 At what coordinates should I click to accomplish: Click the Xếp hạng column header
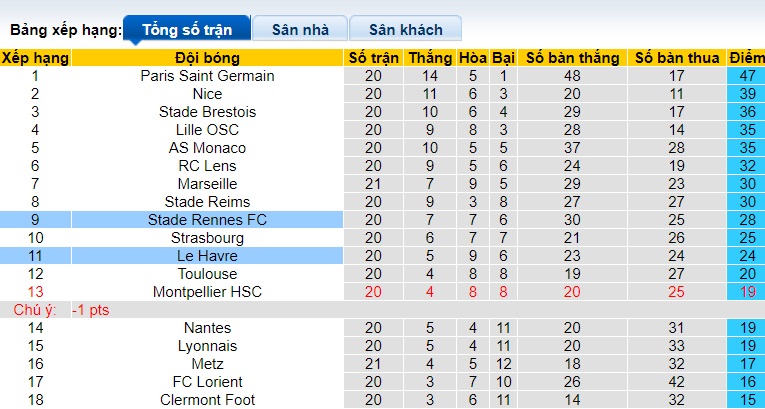(35, 58)
